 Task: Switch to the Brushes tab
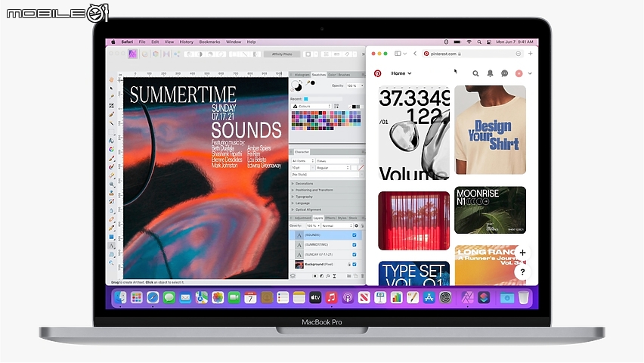click(344, 75)
